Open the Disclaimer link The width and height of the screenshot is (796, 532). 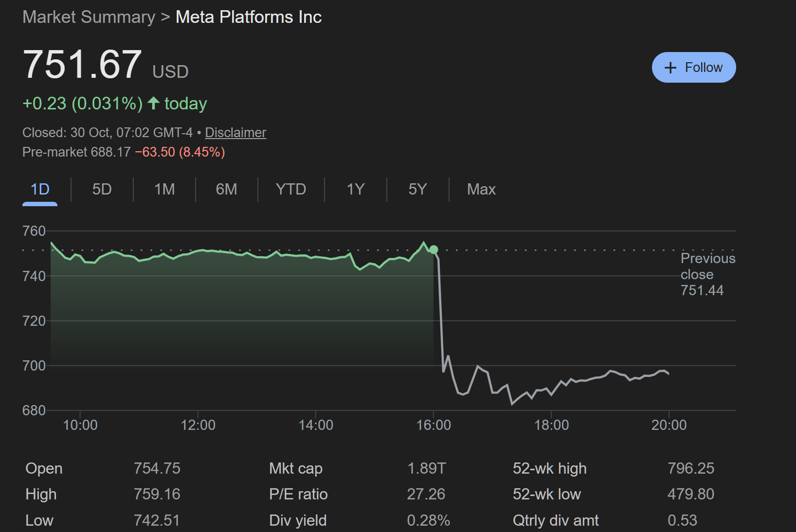(x=235, y=132)
